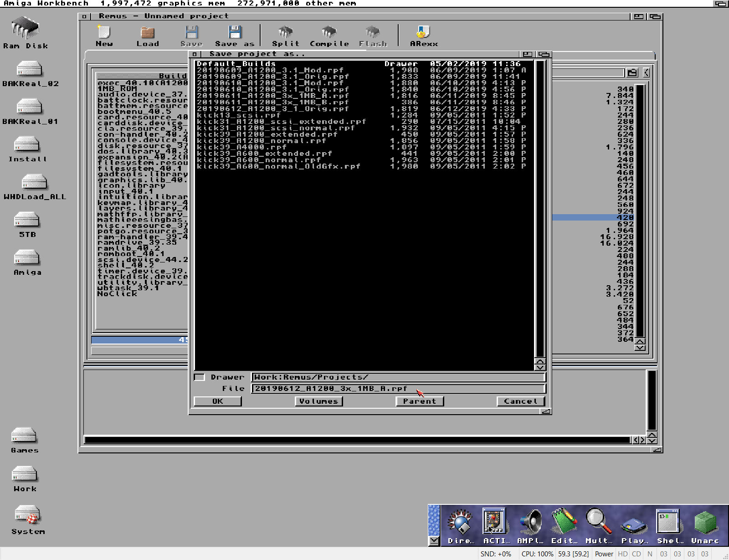Click the New project toolbar icon

[104, 36]
